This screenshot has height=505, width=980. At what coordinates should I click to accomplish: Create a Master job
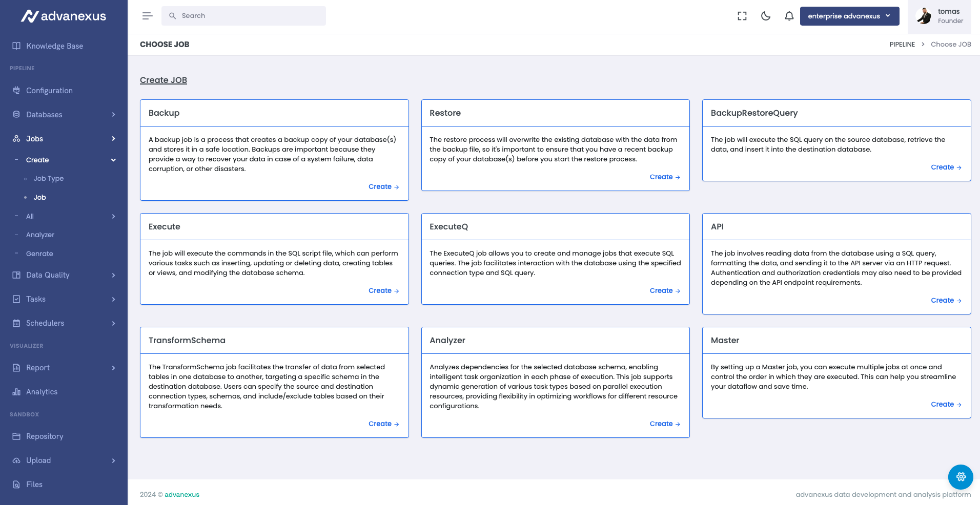click(946, 404)
